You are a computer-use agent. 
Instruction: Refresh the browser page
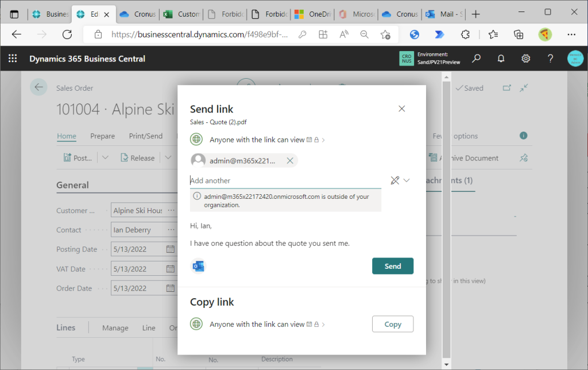tap(67, 34)
